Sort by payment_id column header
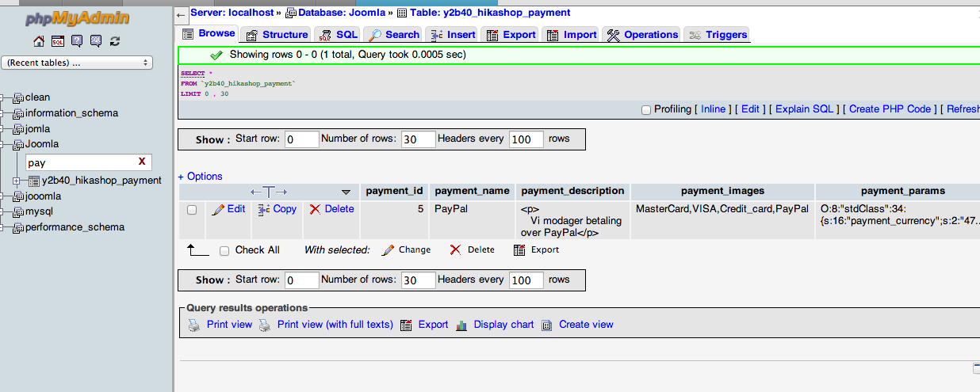Image resolution: width=980 pixels, height=392 pixels. coord(394,191)
